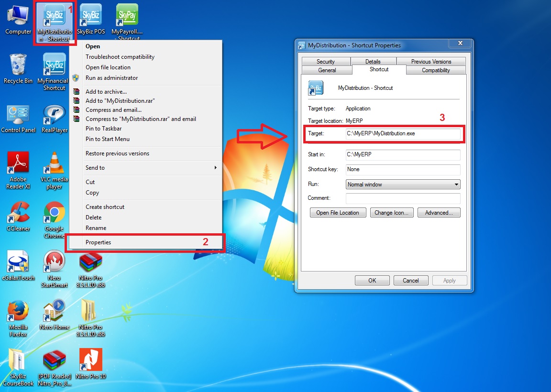This screenshot has height=392, width=551.
Task: Select the Adobe Reader XI icon
Action: point(18,165)
